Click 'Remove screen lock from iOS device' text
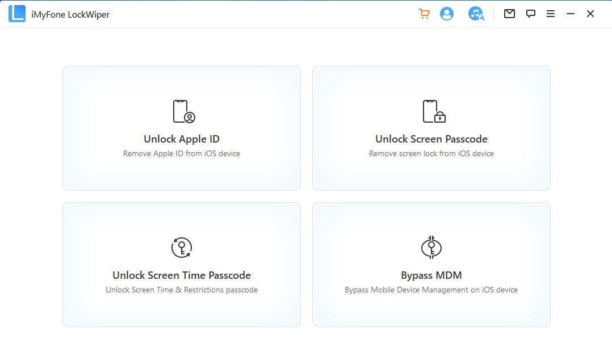Viewport: 612px width, 364px height. [x=431, y=153]
